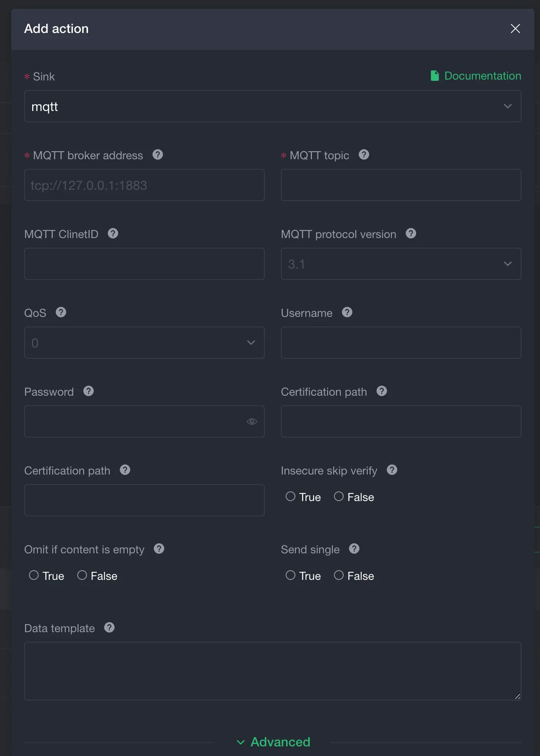Viewport: 540px width, 756px height.
Task: Set Omit if content is empty to False
Action: click(x=82, y=575)
